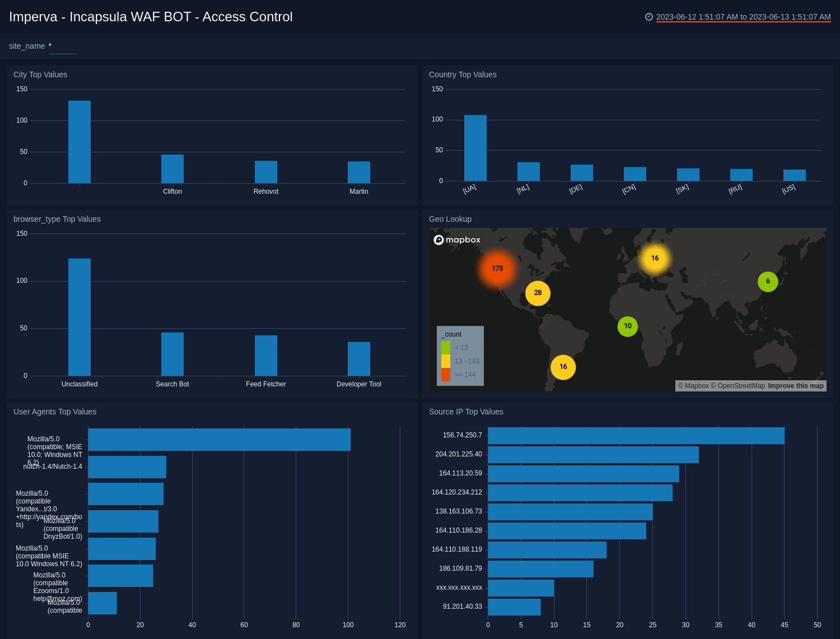Click the clock icon beside the time range

tap(648, 17)
